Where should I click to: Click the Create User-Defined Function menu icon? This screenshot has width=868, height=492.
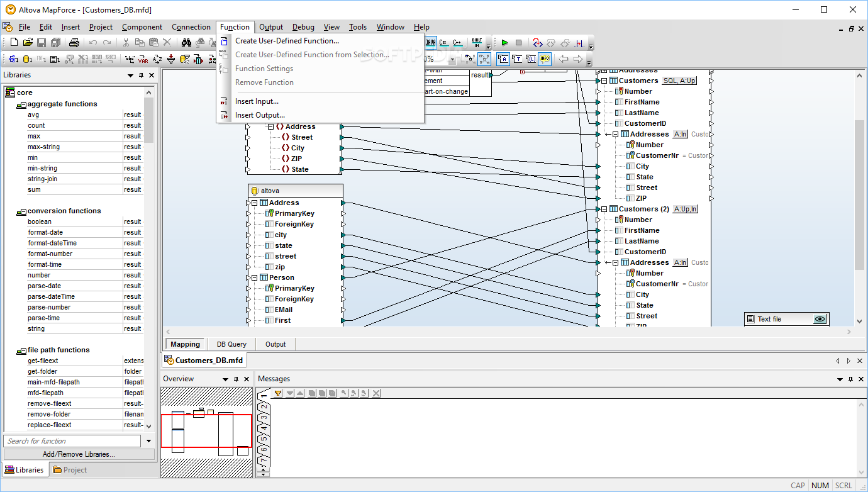(x=224, y=41)
